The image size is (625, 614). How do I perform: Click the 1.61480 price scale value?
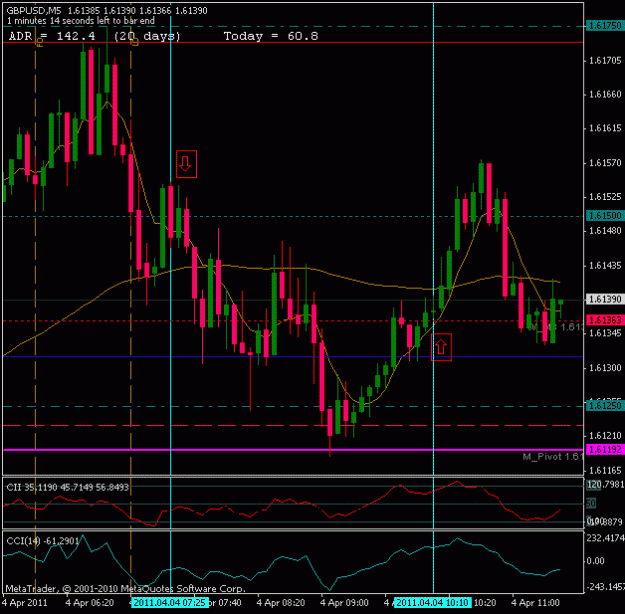[605, 231]
